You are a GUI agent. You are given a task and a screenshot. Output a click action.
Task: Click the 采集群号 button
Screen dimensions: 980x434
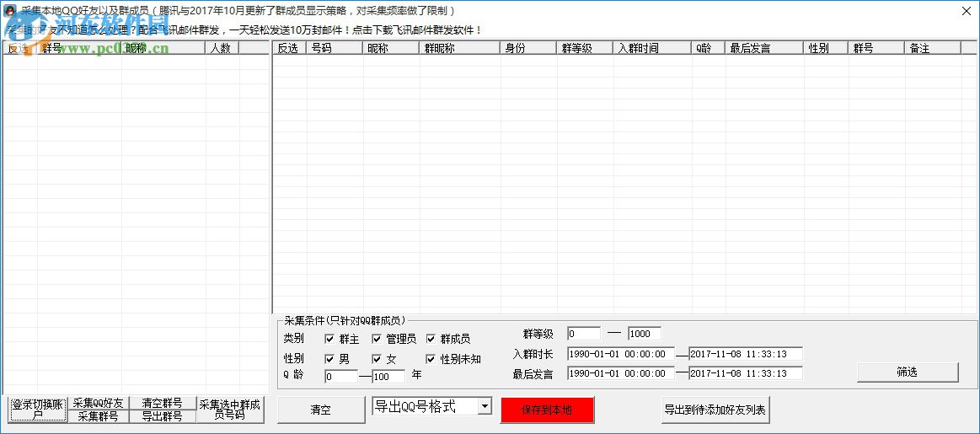tap(98, 416)
